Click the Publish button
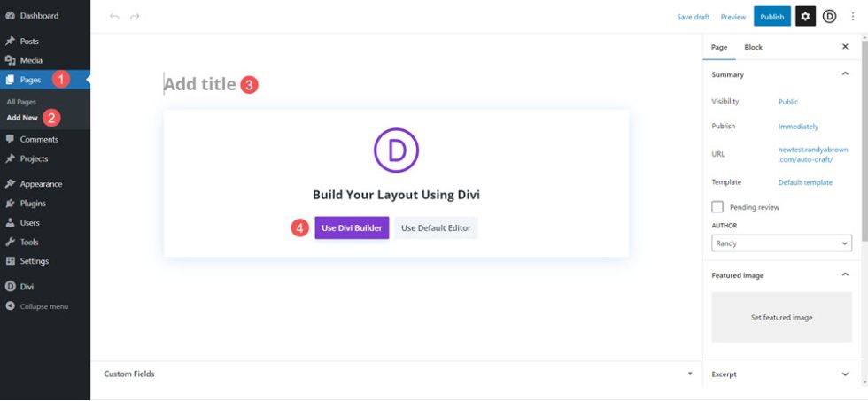 click(771, 16)
